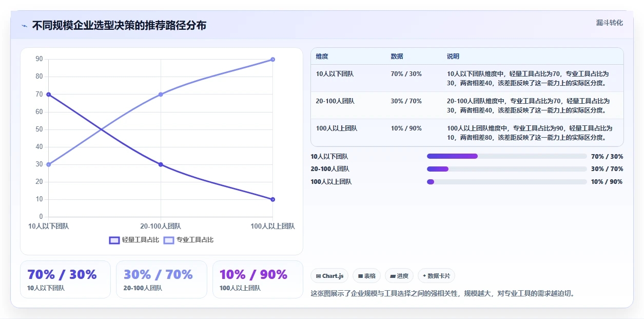The image size is (644, 319).
Task: Click the 70% / 30% progress value text
Action: pyautogui.click(x=607, y=157)
